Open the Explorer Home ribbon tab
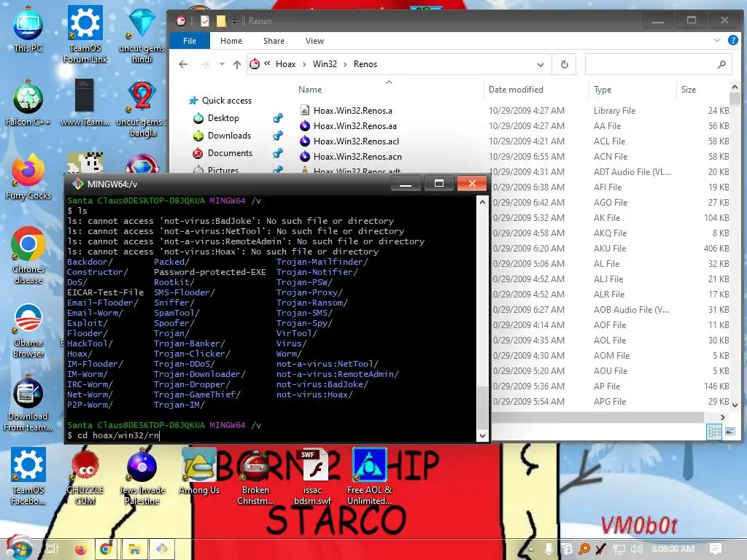This screenshot has height=560, width=747. (231, 41)
